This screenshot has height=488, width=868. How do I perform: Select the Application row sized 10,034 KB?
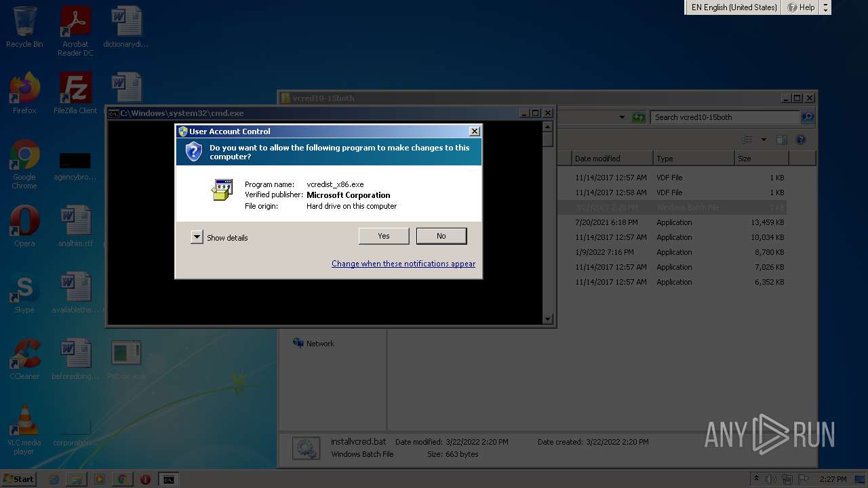[x=671, y=237]
